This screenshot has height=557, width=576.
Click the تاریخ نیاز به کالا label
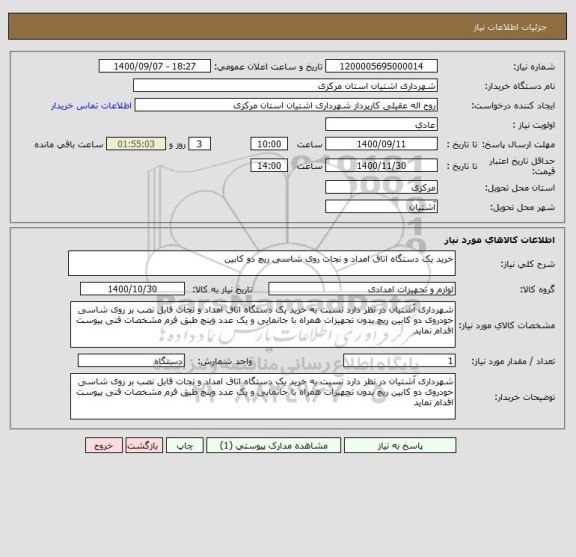[223, 290]
